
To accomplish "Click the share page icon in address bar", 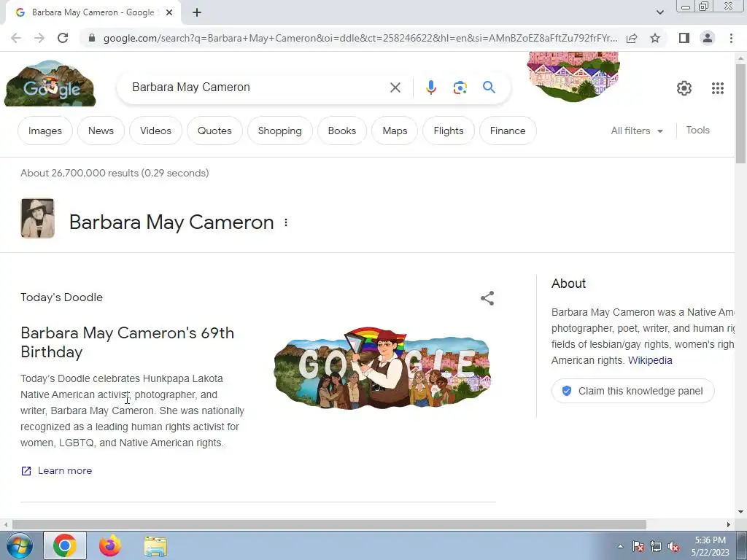I will 632,38.
